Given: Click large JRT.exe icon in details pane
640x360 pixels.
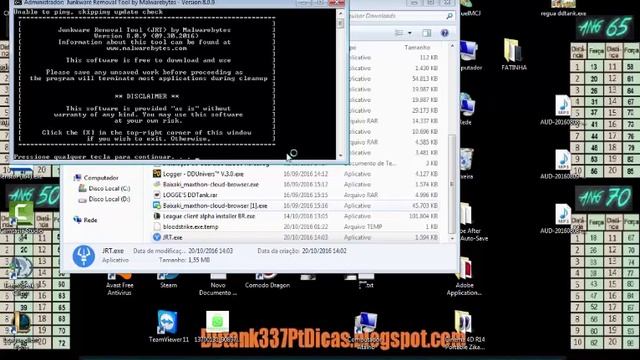Looking at the screenshot, I should click(84, 256).
